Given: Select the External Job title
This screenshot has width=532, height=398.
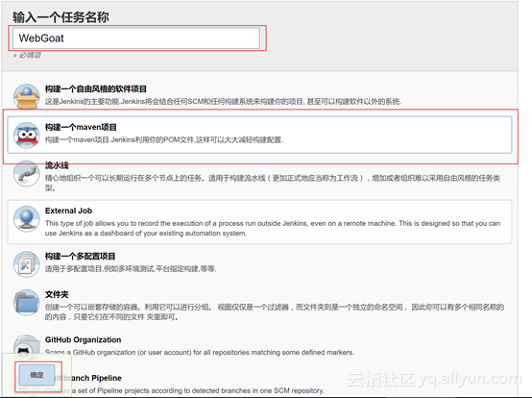Looking at the screenshot, I should pyautogui.click(x=68, y=211).
